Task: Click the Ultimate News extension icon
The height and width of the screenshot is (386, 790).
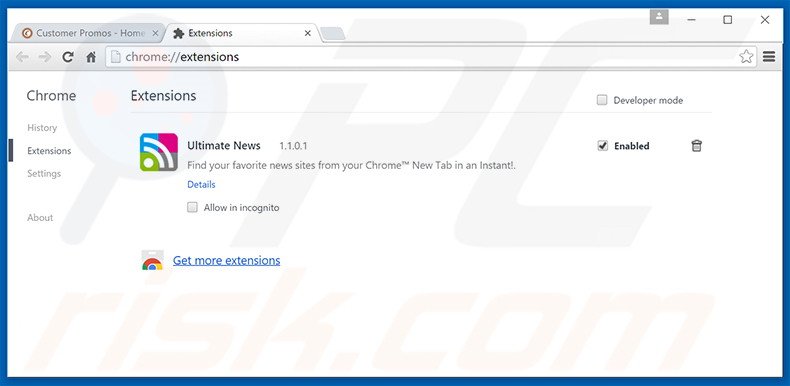Action: click(x=159, y=152)
